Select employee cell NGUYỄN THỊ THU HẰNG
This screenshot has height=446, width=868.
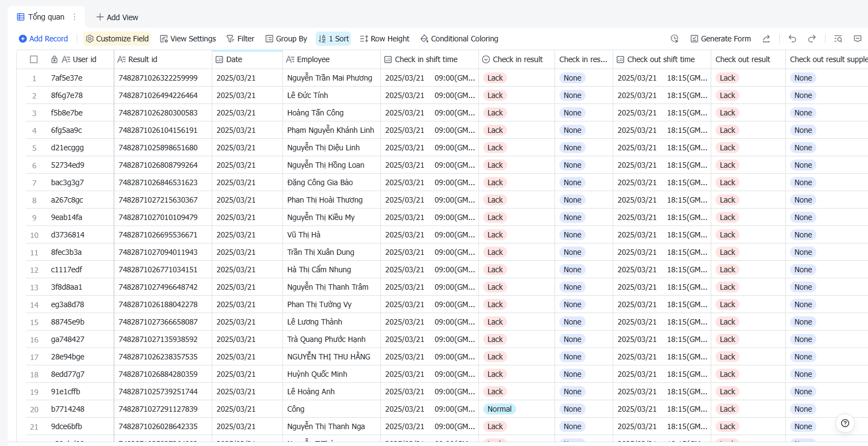(331, 357)
